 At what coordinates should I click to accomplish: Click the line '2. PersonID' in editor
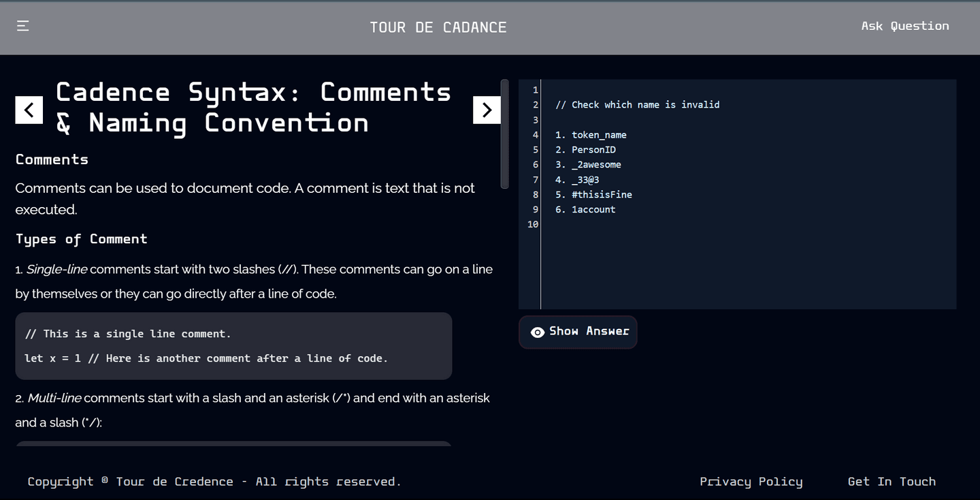point(585,150)
